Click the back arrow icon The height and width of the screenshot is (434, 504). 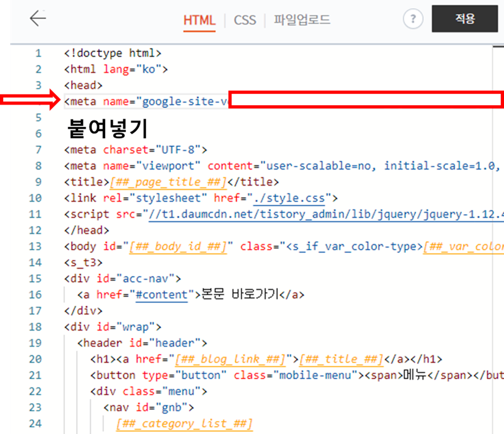click(x=38, y=18)
